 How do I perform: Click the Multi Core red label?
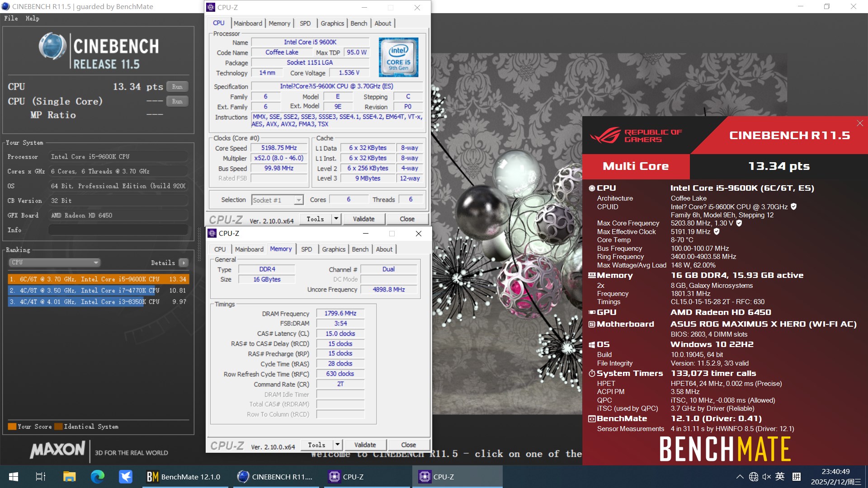(636, 166)
